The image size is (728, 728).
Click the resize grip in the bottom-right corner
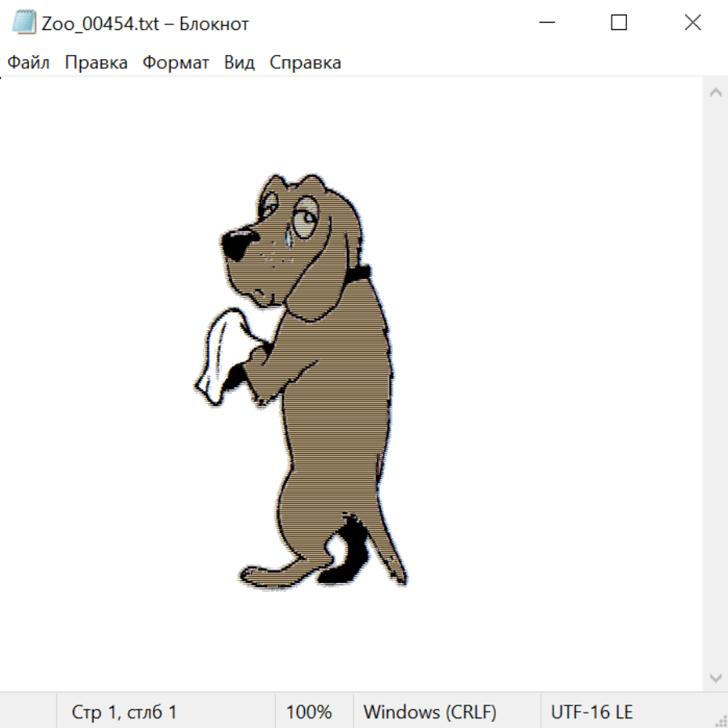pyautogui.click(x=720, y=720)
